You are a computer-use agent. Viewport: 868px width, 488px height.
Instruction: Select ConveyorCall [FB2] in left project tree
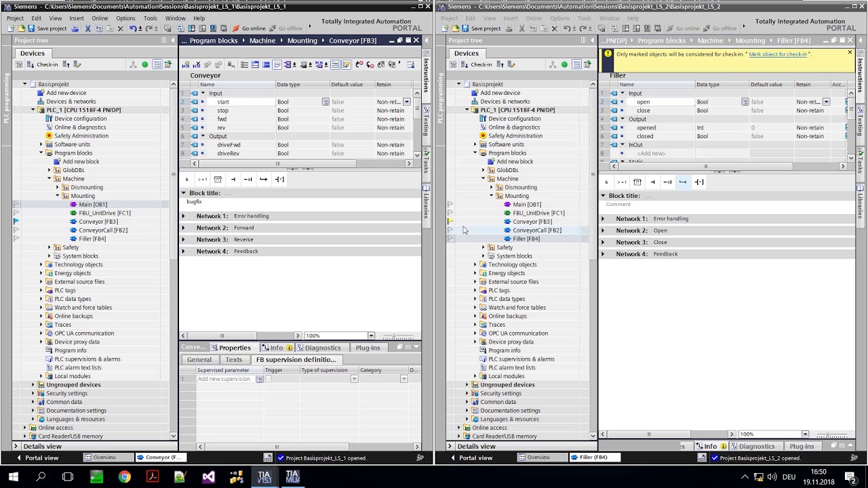[x=102, y=230]
